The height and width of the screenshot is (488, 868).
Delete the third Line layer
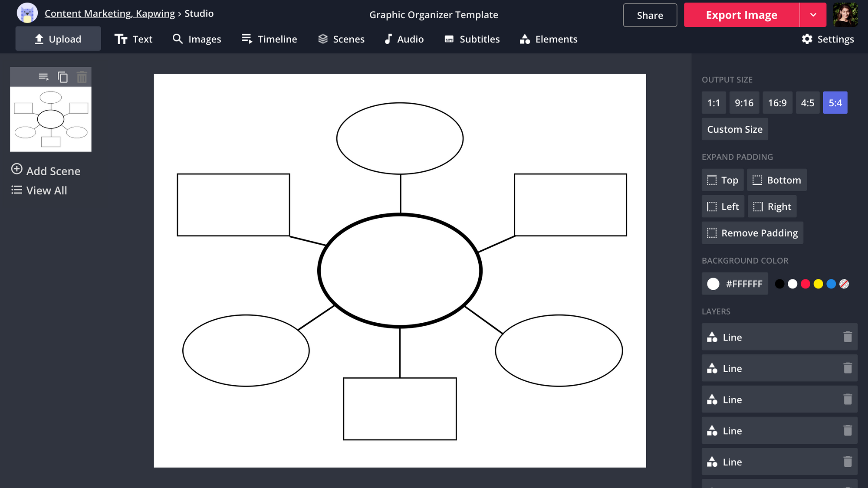point(848,400)
